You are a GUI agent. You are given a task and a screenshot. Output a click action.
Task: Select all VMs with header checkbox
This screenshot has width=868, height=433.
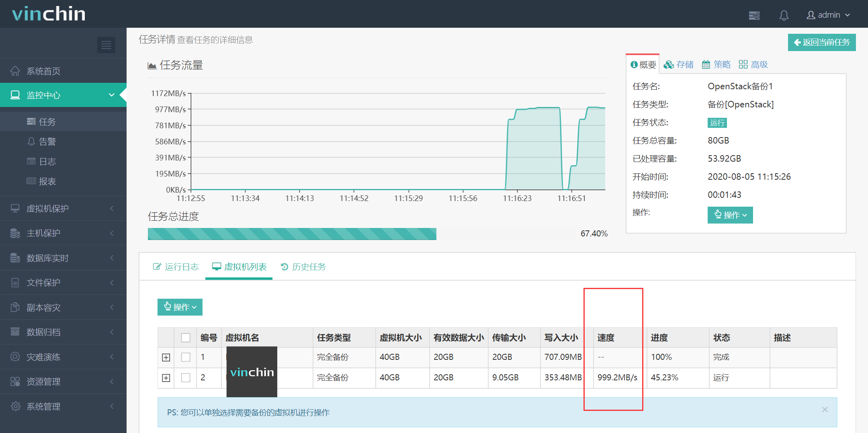(186, 338)
